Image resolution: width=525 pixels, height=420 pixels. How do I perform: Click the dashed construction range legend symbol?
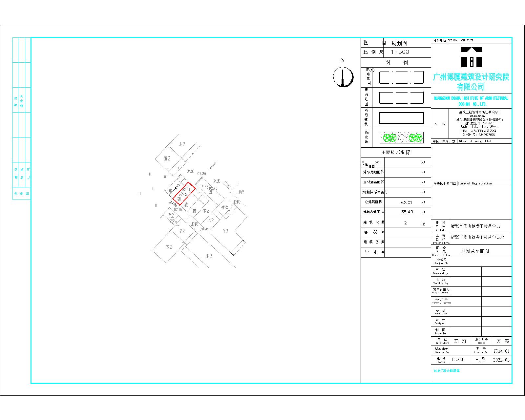401,98
